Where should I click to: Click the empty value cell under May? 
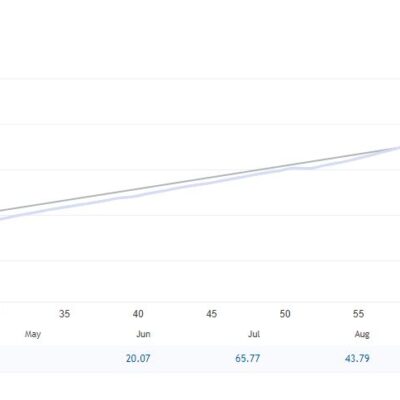(33, 359)
